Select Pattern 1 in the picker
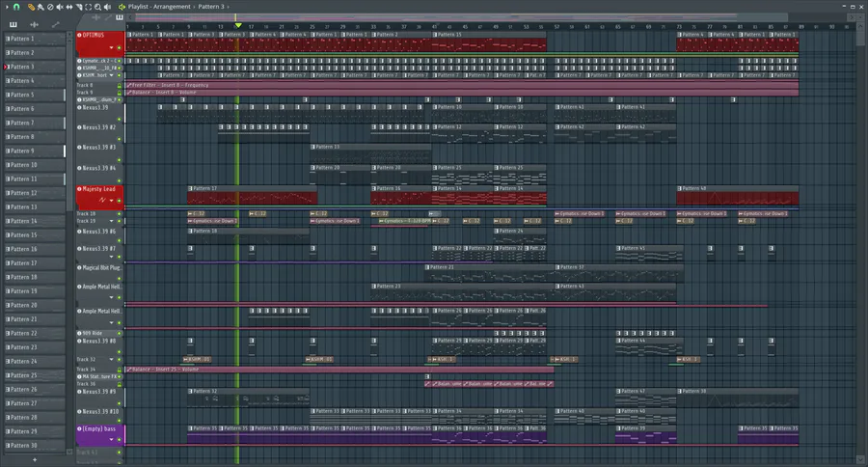This screenshot has width=868, height=467. point(35,39)
